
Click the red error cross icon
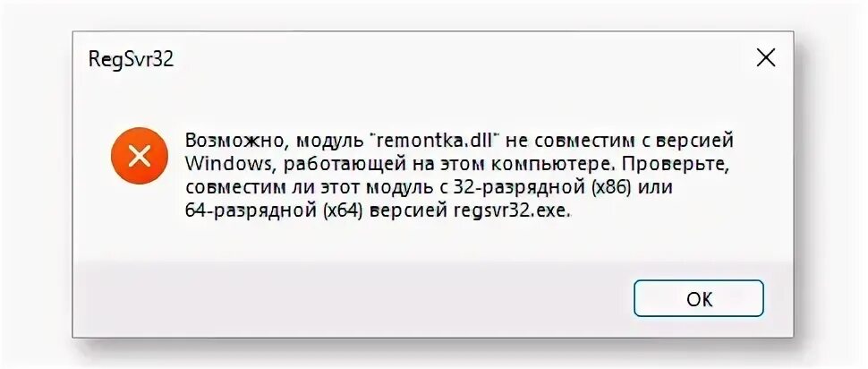click(x=139, y=156)
